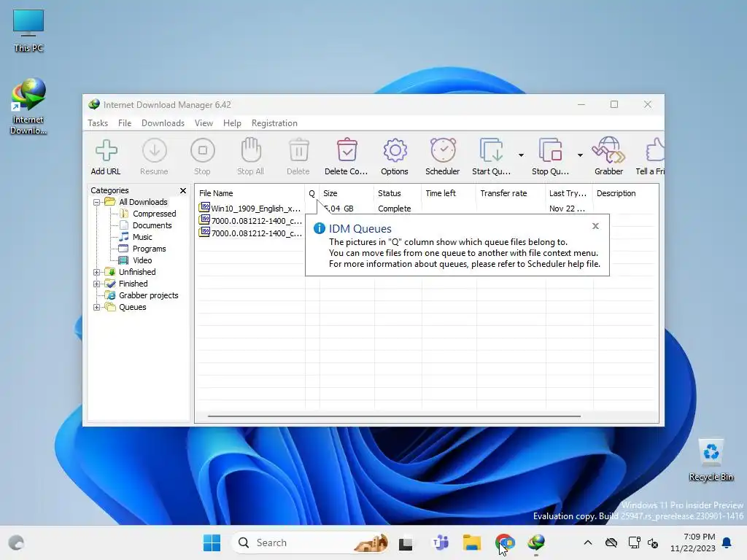Expand the Unfinished tree node

(97, 273)
